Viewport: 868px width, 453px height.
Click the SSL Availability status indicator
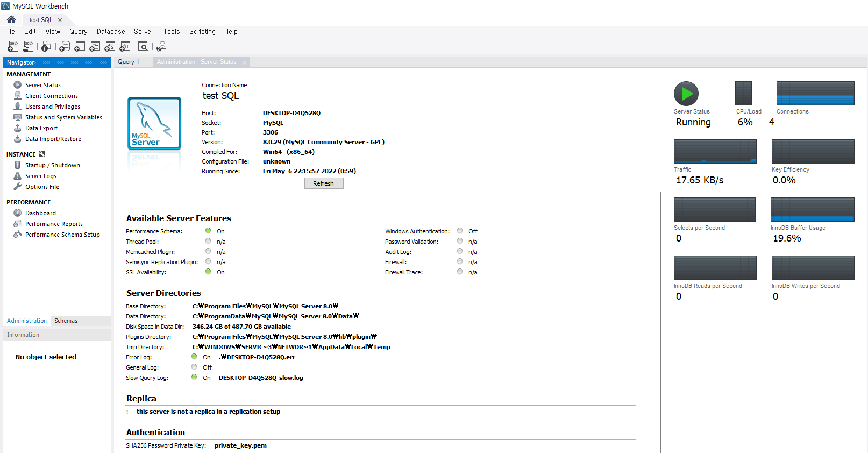pos(208,272)
